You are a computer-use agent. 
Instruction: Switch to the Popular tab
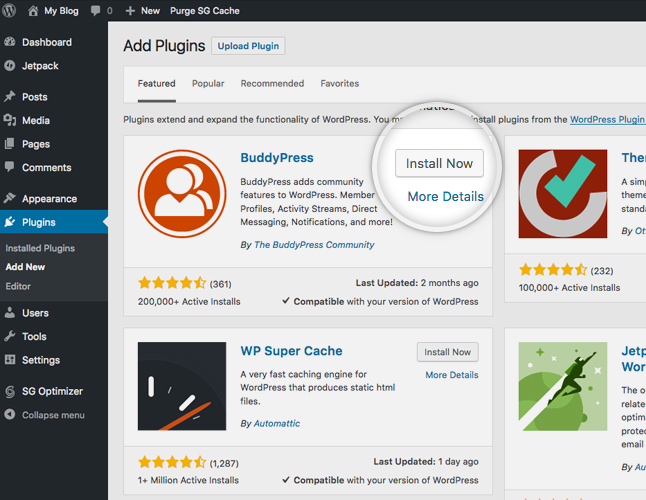208,84
